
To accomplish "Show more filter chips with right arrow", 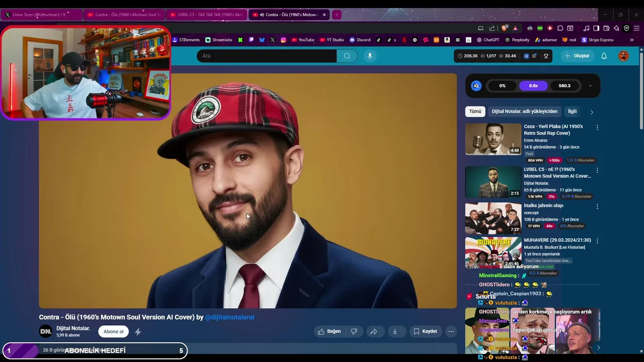I will 592,112.
